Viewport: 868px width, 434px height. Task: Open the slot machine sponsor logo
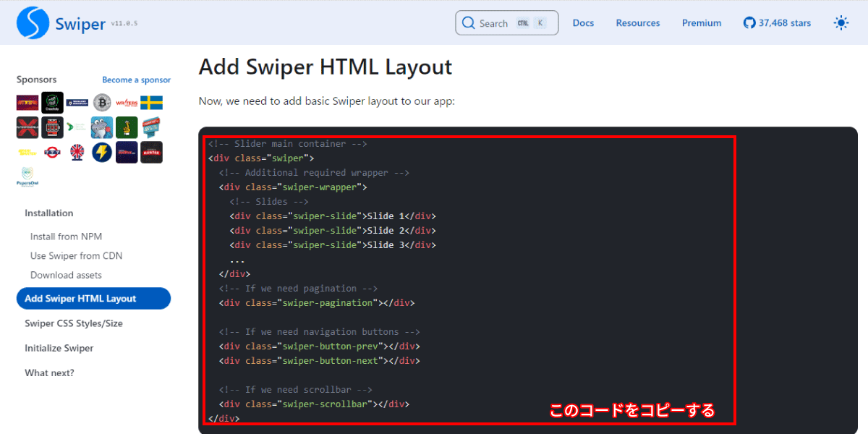coord(52,127)
